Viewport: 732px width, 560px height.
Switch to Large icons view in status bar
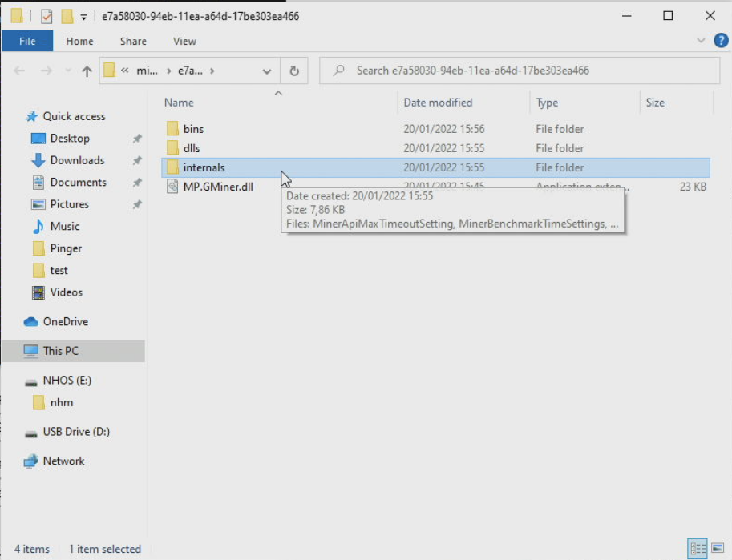(x=718, y=548)
